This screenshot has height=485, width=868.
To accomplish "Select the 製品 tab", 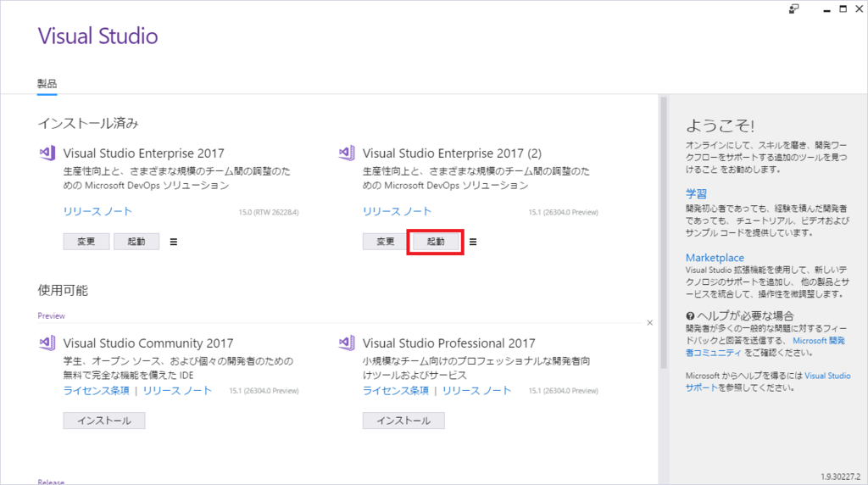I will pyautogui.click(x=47, y=84).
